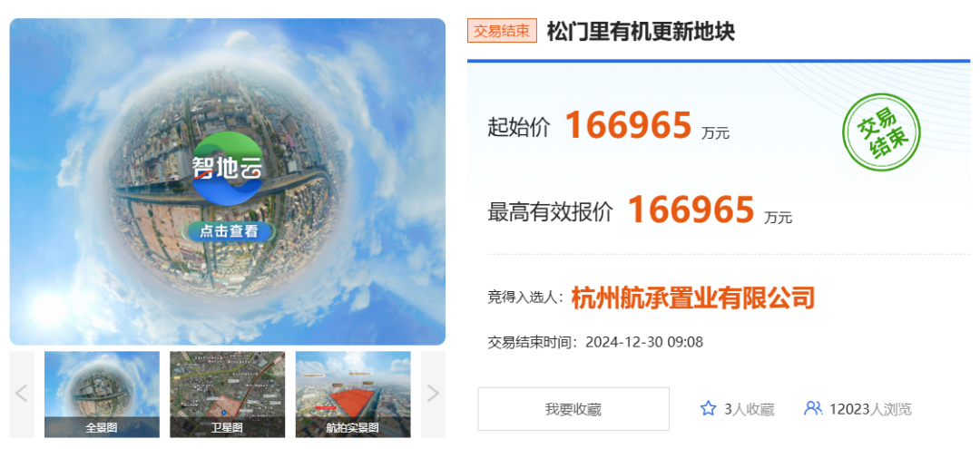
Task: Click the 12023人浏览 count text
Action: pyautogui.click(x=870, y=410)
